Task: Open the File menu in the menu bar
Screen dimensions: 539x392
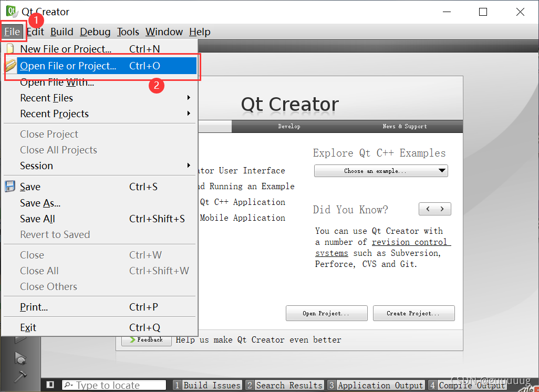Action: (x=12, y=32)
